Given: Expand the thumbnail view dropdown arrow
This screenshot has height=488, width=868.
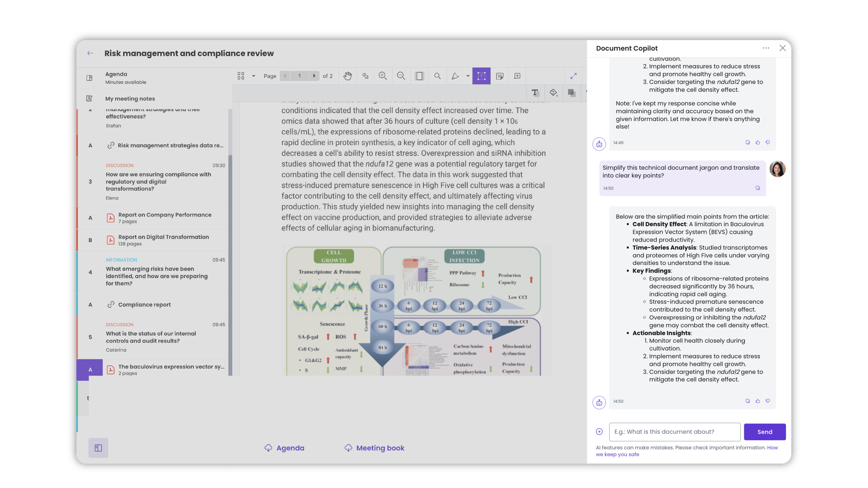Looking at the screenshot, I should pyautogui.click(x=253, y=76).
